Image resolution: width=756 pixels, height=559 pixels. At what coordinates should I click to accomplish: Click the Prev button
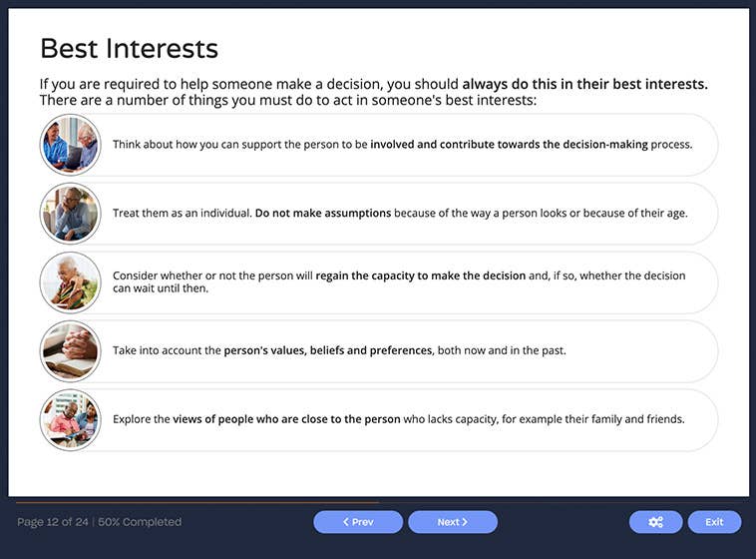pos(358,522)
